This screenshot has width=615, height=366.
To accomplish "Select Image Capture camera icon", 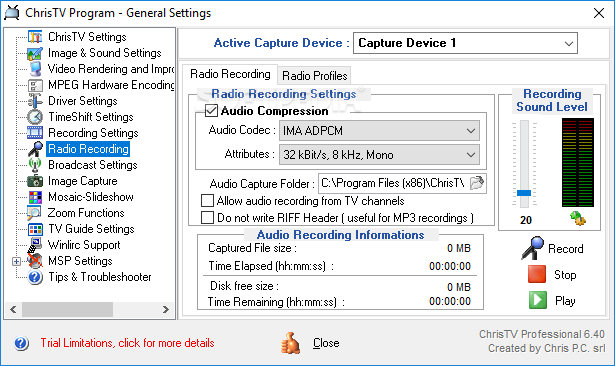I will [x=35, y=181].
